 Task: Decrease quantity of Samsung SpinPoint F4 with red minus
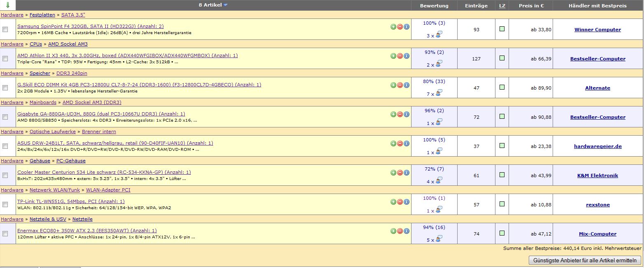tap(400, 27)
